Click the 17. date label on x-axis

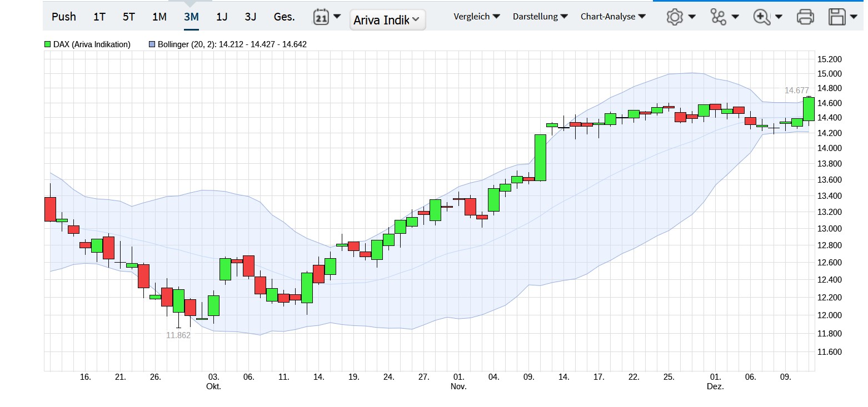598,377
